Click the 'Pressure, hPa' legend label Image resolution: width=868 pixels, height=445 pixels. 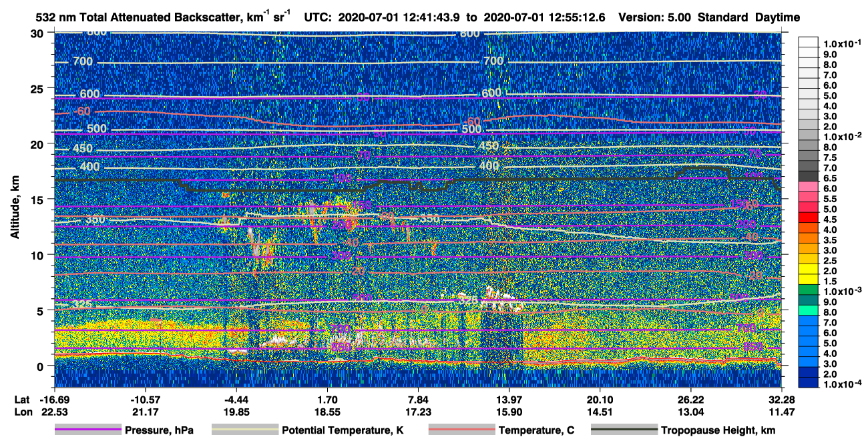(x=159, y=430)
